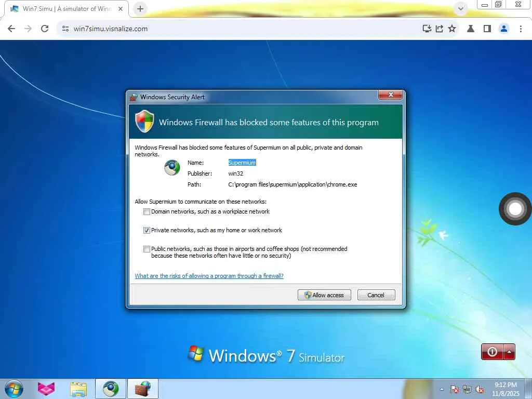
Task: Click the browser forward arrow
Action: [x=28, y=29]
